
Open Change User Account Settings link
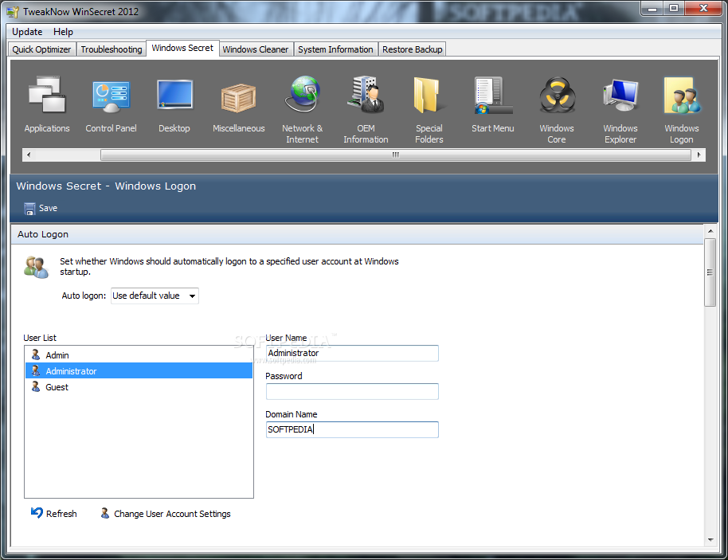coord(172,514)
